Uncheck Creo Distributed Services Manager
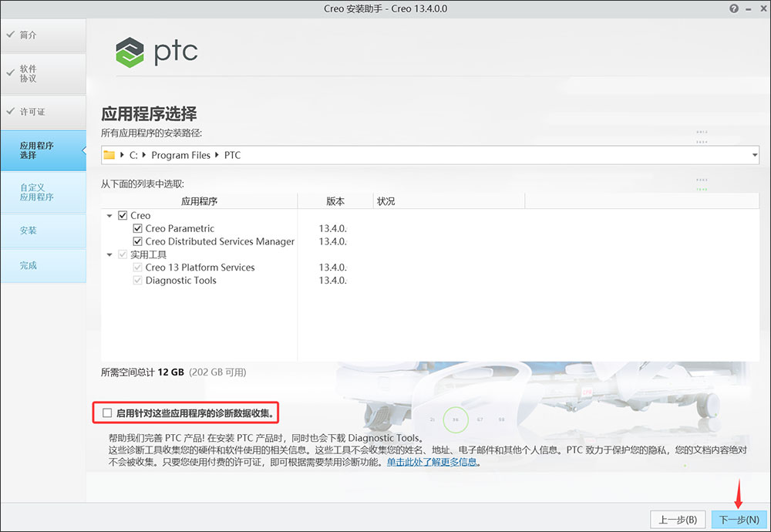Viewport: 771px width, 532px height. (138, 241)
